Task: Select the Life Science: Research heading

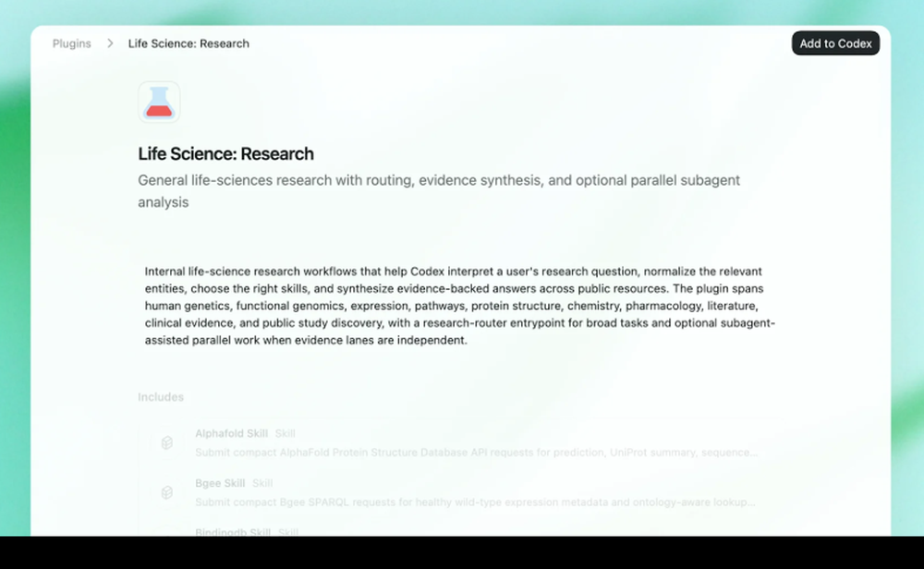Action: [x=225, y=153]
